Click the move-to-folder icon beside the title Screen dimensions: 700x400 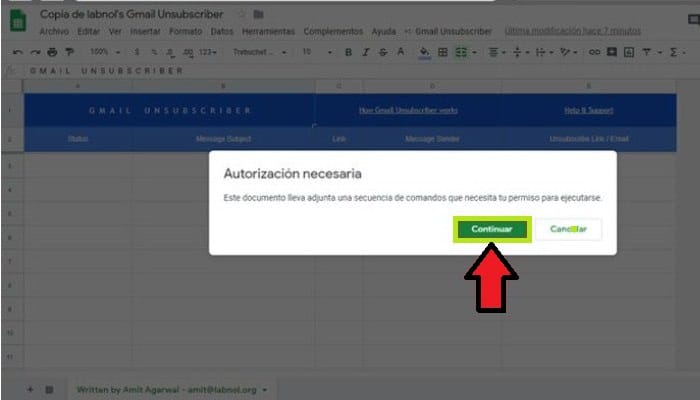coord(258,14)
